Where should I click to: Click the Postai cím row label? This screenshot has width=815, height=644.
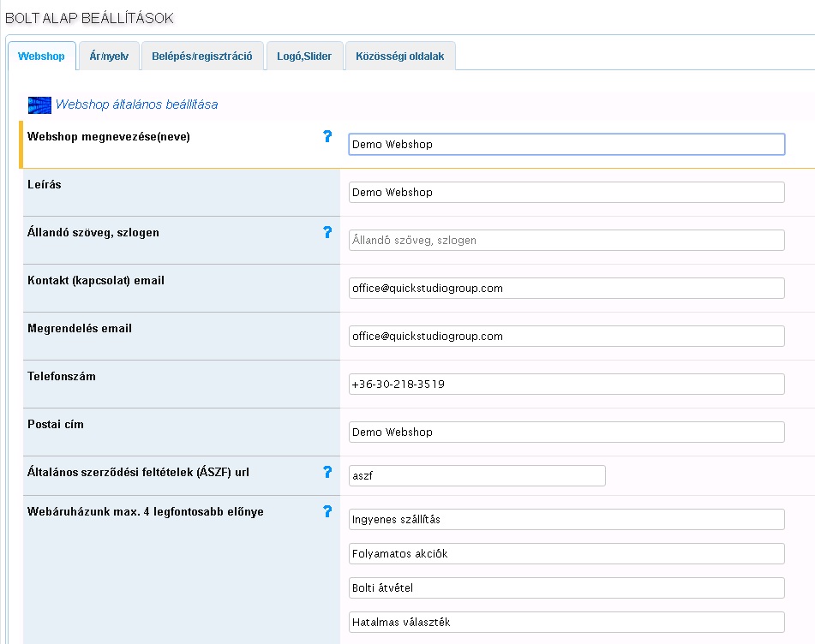click(56, 424)
